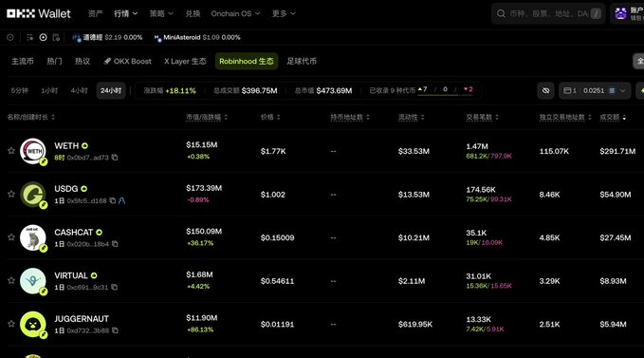Click the WETH token logo
The width and height of the screenshot is (644, 358).
click(33, 151)
